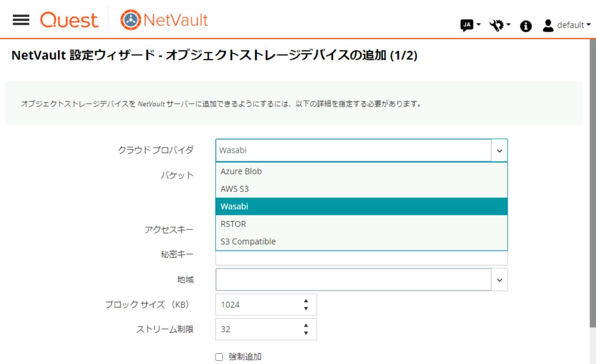
Task: Select the RSTOR provider option
Action: (233, 224)
